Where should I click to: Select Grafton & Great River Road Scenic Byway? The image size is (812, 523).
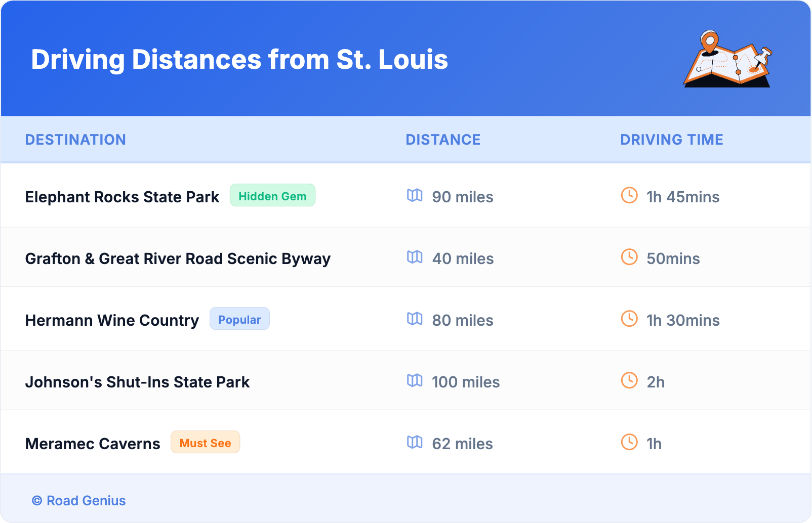(178, 258)
